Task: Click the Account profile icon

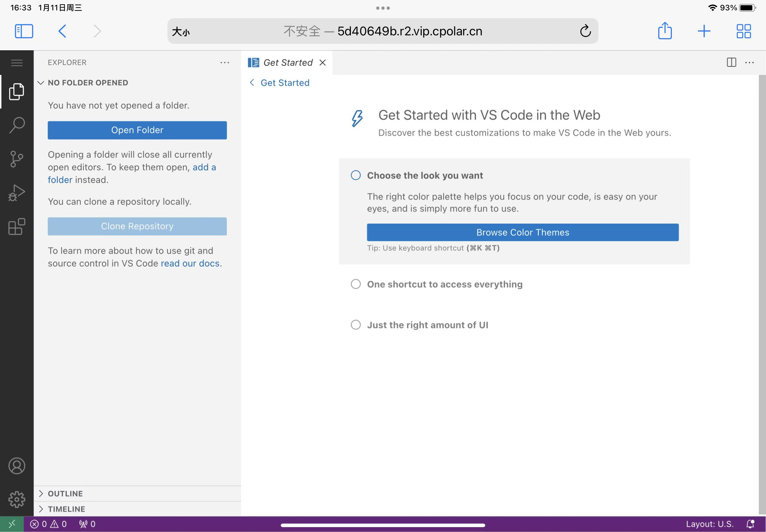Action: click(x=16, y=465)
